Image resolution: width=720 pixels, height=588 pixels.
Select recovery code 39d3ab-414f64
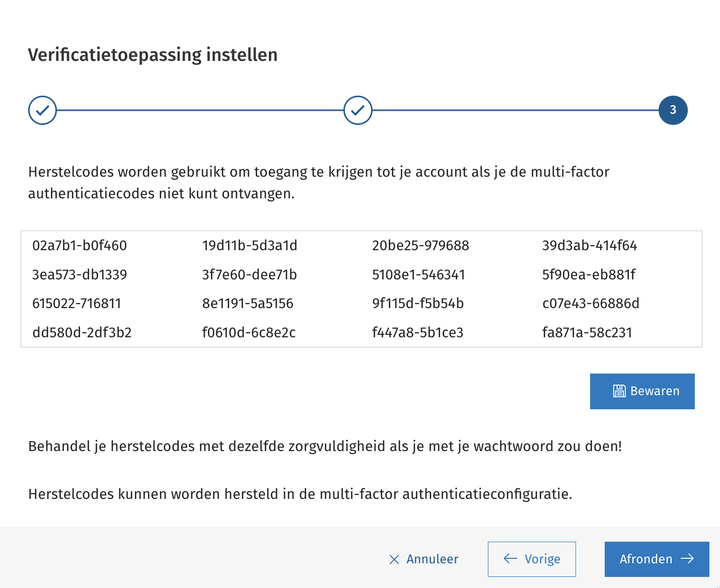pyautogui.click(x=590, y=246)
